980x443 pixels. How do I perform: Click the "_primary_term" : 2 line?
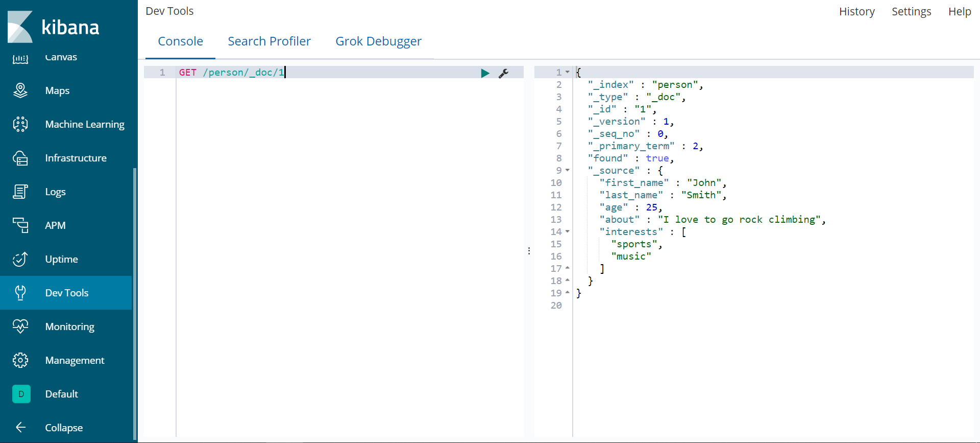(646, 146)
